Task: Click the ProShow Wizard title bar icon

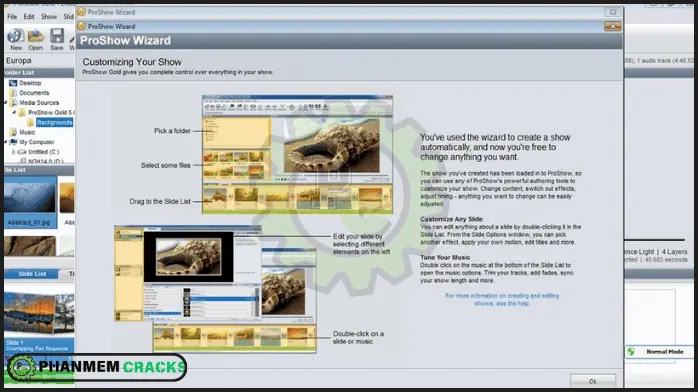Action: pyautogui.click(x=81, y=26)
